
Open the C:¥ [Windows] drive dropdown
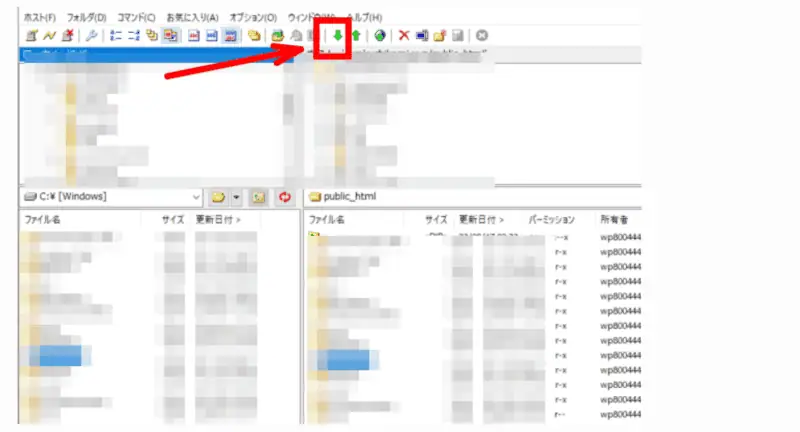[x=111, y=197]
